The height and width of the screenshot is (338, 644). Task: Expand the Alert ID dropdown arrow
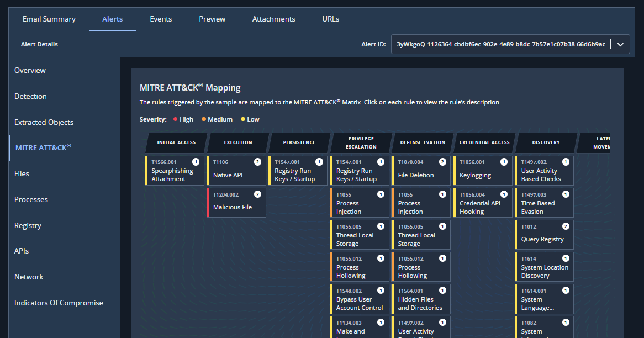coord(620,44)
